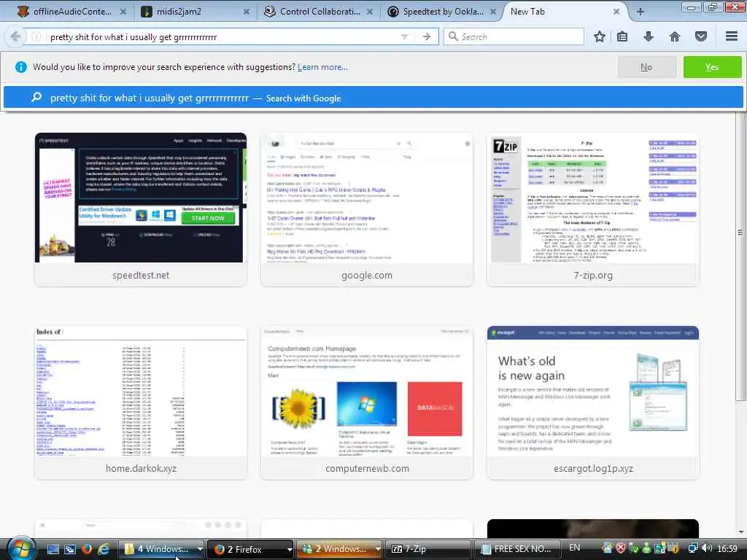Launch Firefox from quick launch
The height and width of the screenshot is (560, 747).
(87, 549)
